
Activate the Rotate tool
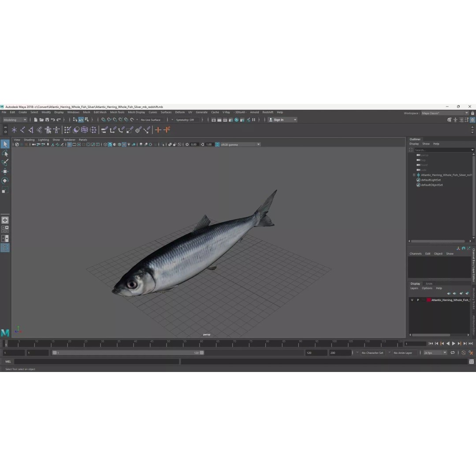[x=5, y=181]
